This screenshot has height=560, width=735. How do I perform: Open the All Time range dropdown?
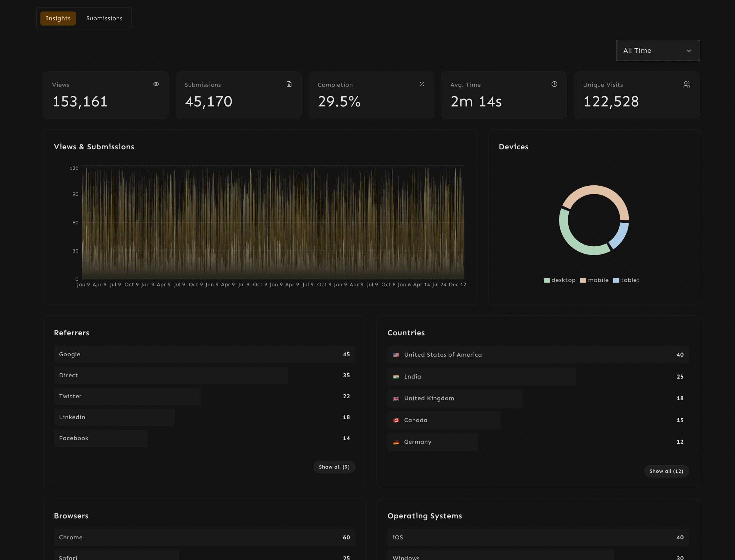[657, 50]
